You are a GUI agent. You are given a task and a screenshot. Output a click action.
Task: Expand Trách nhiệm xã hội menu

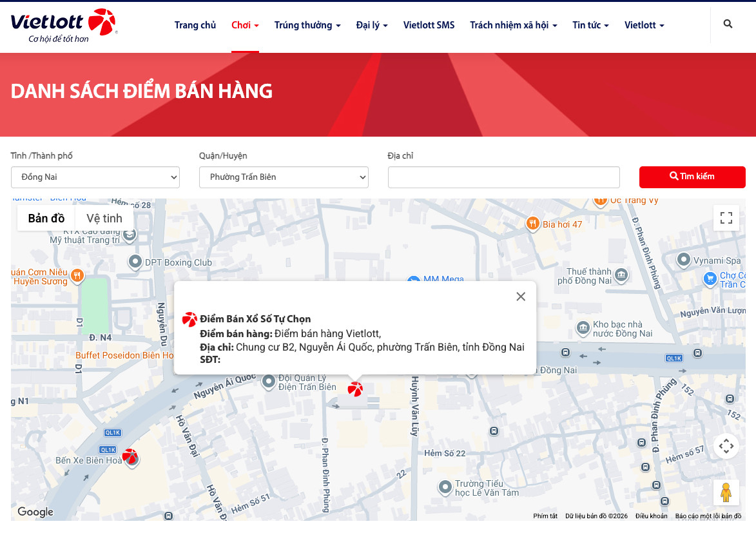click(x=514, y=25)
